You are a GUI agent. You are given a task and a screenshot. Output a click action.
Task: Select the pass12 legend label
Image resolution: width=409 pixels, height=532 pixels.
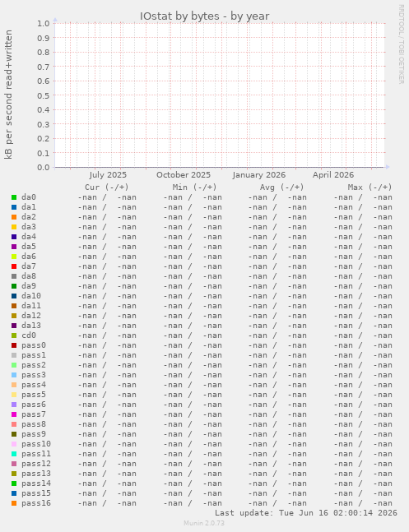click(x=36, y=464)
